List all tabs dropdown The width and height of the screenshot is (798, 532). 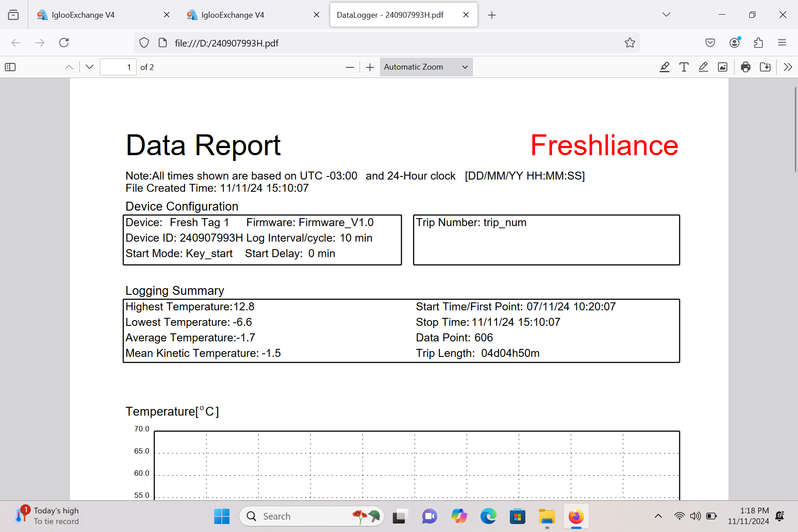pos(666,15)
